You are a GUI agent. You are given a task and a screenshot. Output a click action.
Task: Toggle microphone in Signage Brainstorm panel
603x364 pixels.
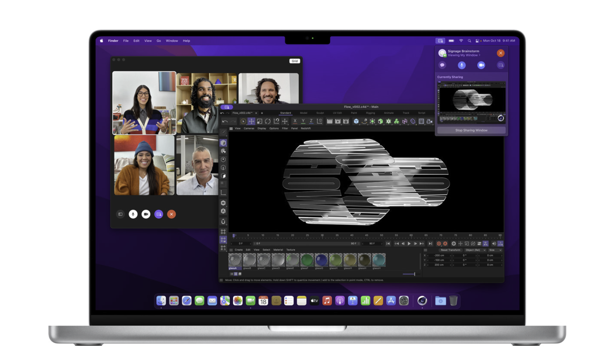click(462, 65)
